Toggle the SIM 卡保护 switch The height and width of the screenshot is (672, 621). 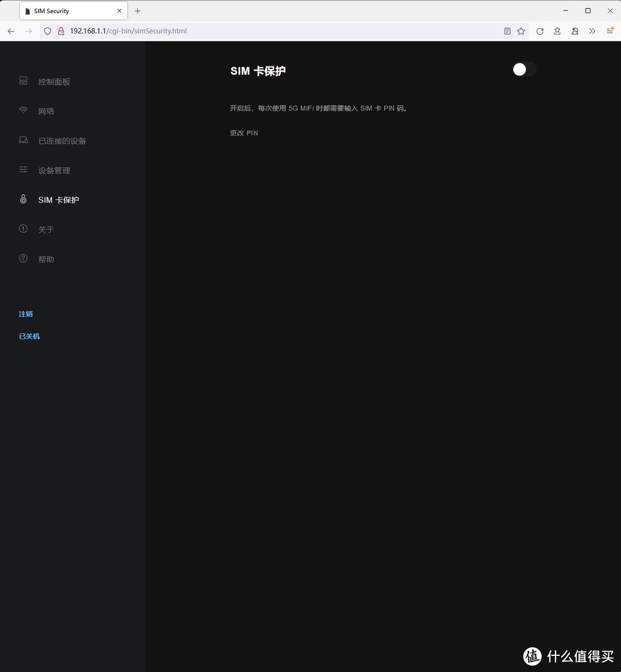point(524,70)
